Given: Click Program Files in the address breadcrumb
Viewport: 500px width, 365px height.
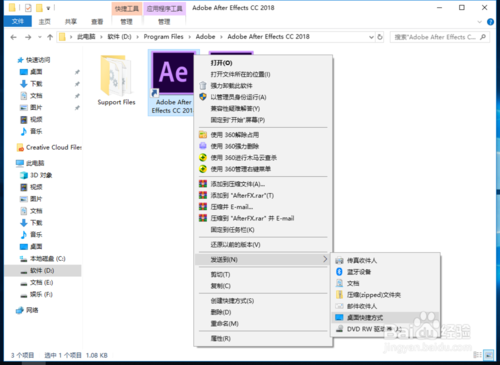Looking at the screenshot, I should (163, 37).
